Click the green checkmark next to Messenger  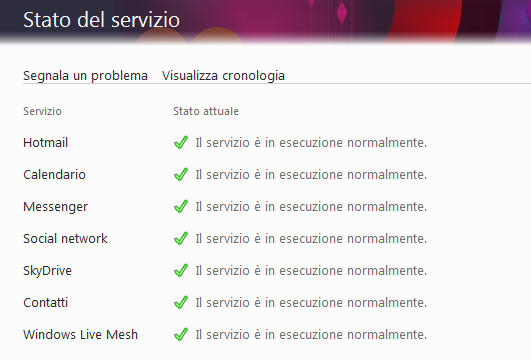(181, 206)
